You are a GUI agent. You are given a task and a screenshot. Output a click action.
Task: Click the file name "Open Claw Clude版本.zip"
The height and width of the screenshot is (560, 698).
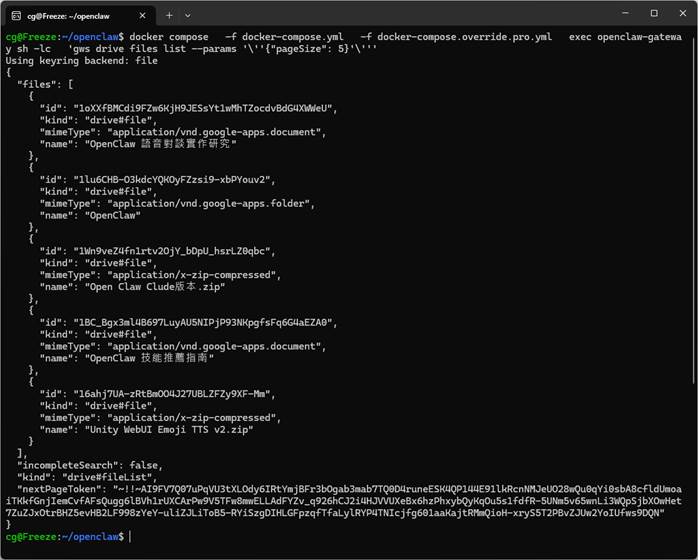pos(161,287)
